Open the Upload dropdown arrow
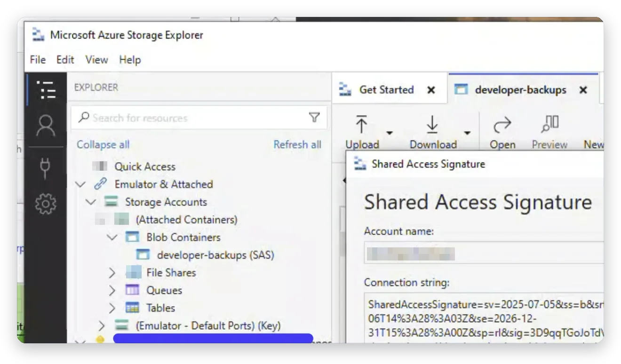This screenshot has width=621, height=364. pyautogui.click(x=390, y=133)
